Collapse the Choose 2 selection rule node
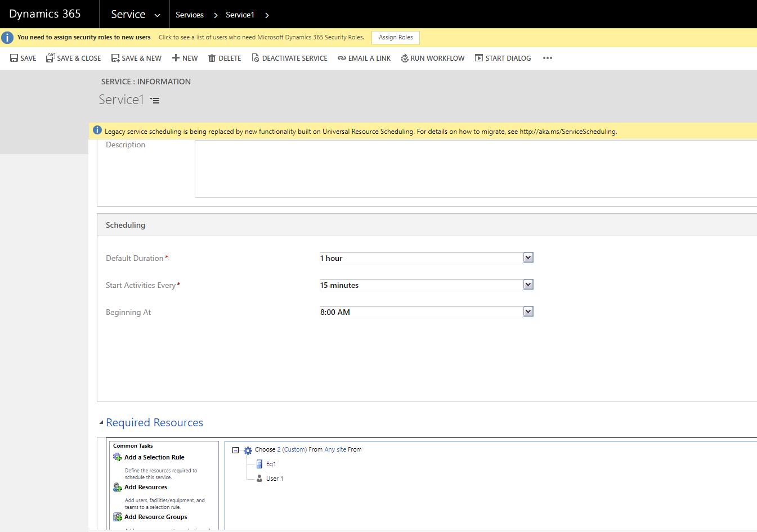 pyautogui.click(x=236, y=450)
